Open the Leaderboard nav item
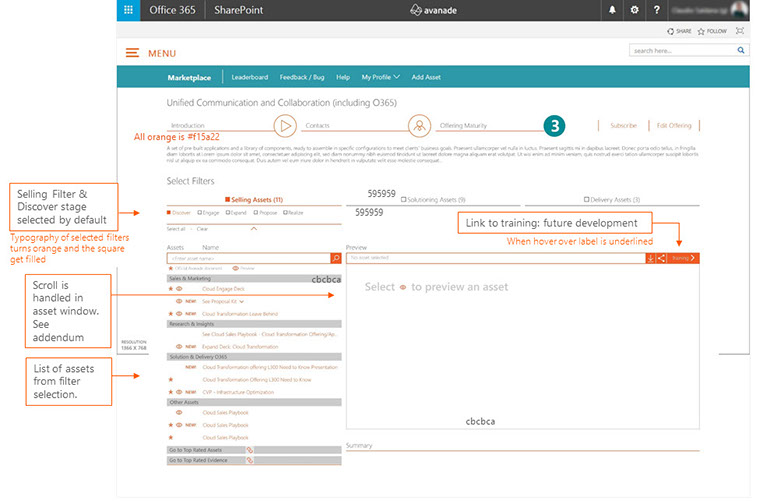Image resolution: width=763 pixels, height=502 pixels. coord(249,77)
